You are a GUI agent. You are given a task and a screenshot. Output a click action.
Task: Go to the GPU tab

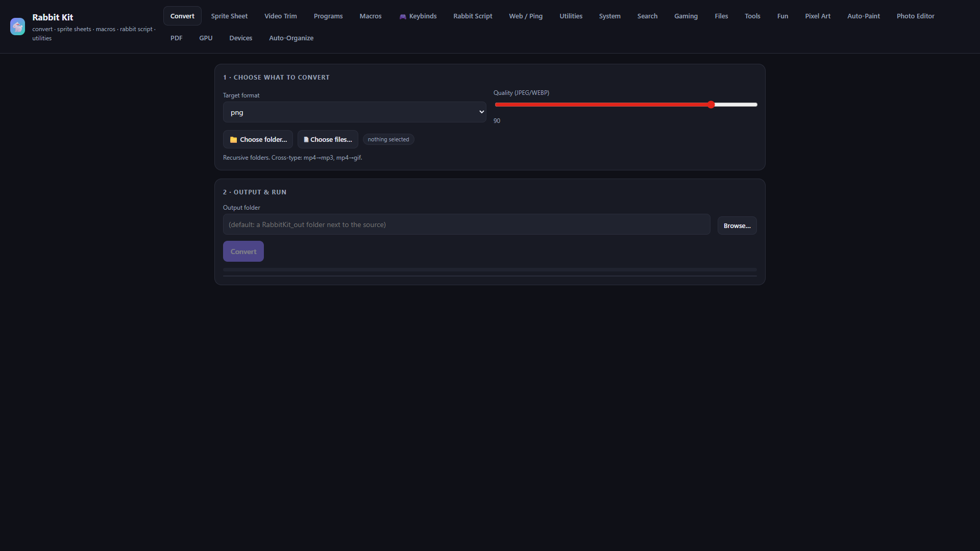click(206, 38)
